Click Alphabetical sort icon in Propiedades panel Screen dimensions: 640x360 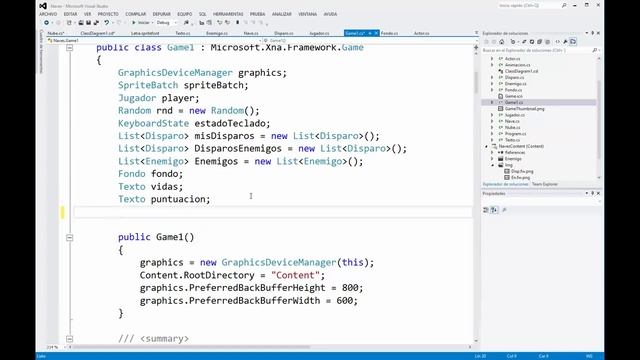tap(494, 210)
